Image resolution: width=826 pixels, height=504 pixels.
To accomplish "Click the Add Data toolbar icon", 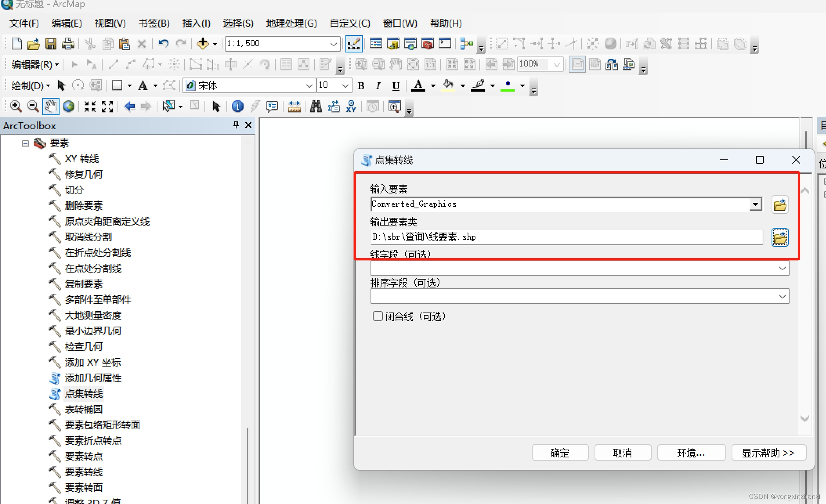I will pyautogui.click(x=203, y=43).
